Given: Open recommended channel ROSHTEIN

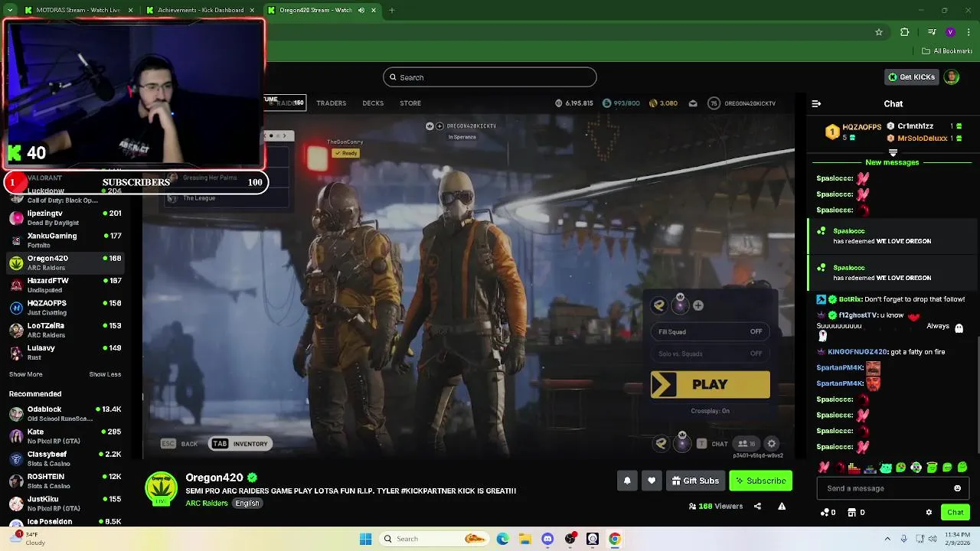Looking at the screenshot, I should [65, 481].
